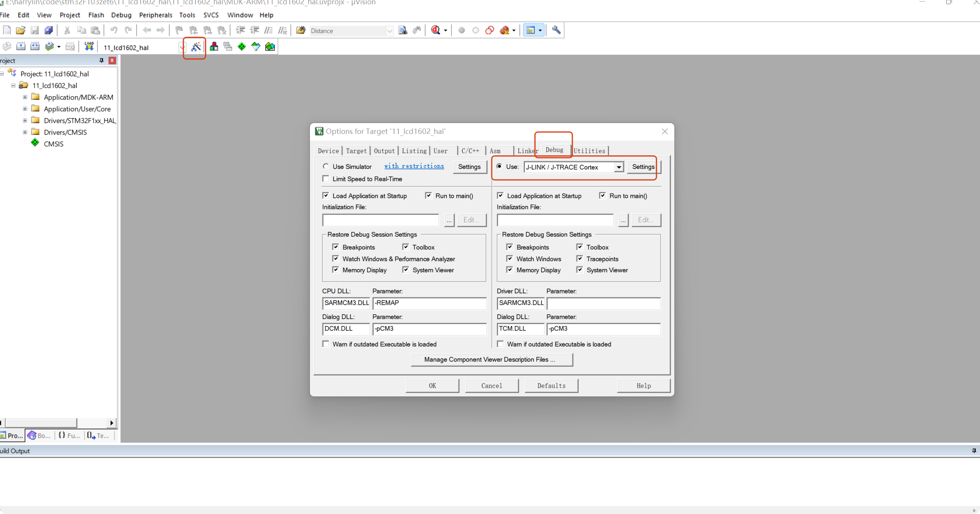Expand the Application/User/Core folder
Viewport: 980px width, 514px height.
coord(25,109)
